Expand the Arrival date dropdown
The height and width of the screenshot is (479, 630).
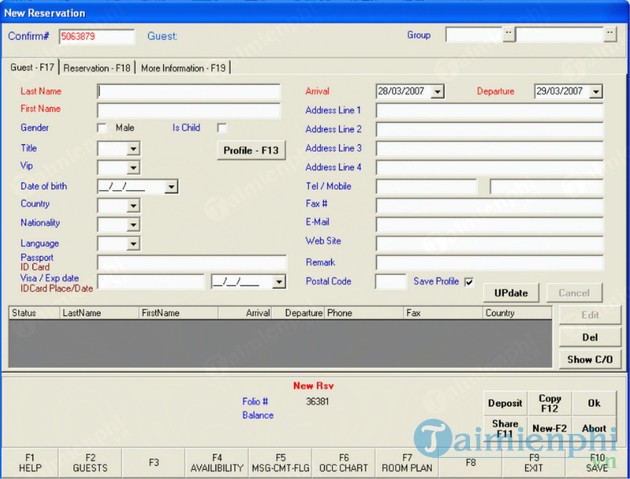coord(436,92)
